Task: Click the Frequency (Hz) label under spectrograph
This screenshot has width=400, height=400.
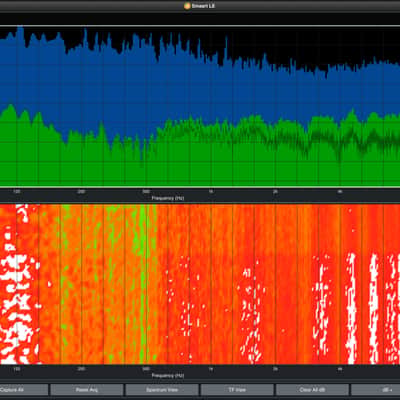Action: click(x=168, y=375)
